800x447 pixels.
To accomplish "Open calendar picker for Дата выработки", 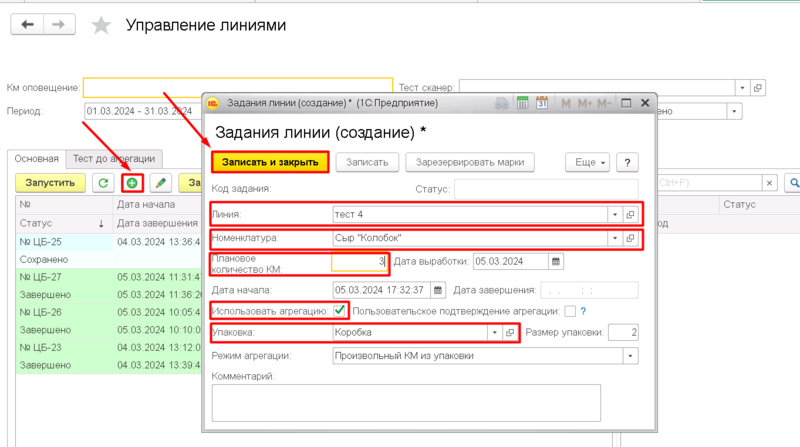I will coord(557,262).
